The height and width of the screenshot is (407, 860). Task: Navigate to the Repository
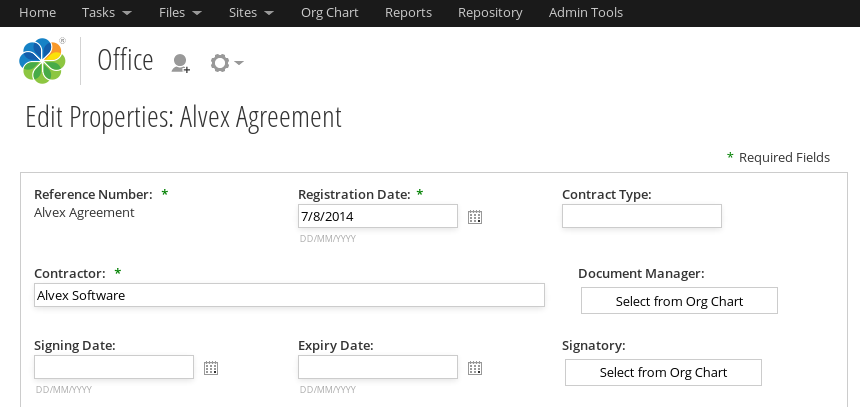click(x=490, y=13)
